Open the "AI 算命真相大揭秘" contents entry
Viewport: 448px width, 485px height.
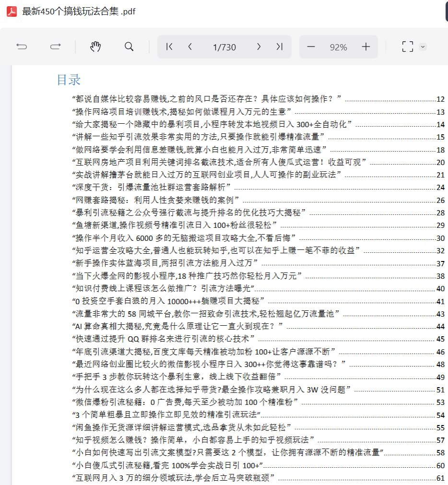pos(177,326)
